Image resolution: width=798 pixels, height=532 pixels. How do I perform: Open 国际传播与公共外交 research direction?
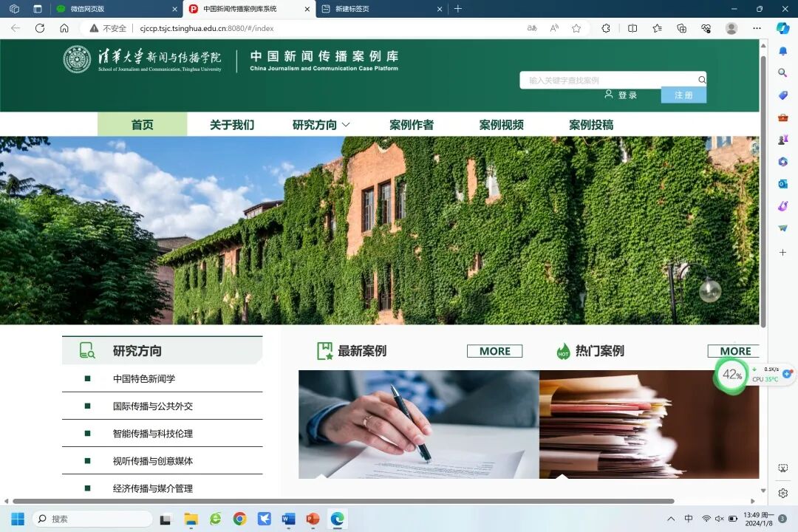pyautogui.click(x=153, y=406)
